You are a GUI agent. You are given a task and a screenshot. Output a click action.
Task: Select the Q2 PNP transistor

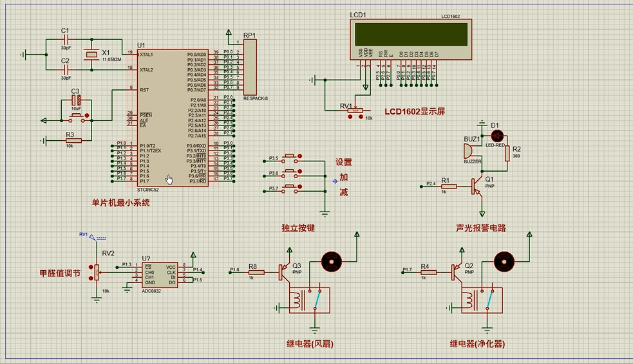point(459,272)
